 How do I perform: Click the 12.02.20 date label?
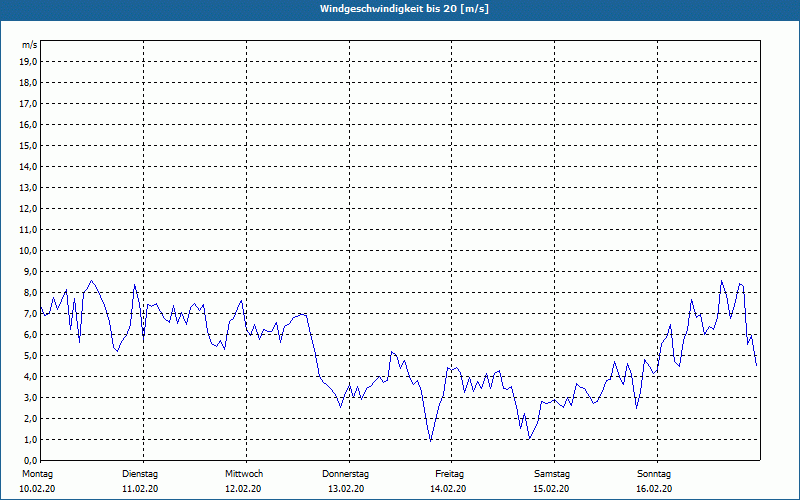(243, 489)
